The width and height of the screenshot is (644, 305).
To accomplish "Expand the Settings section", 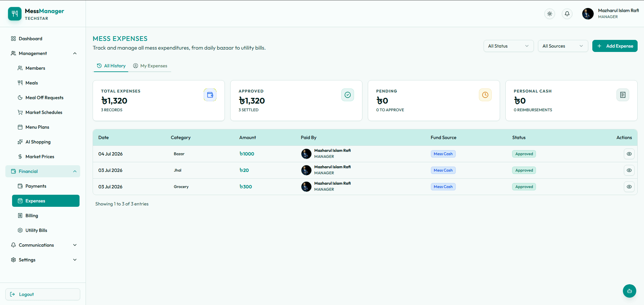I will pos(43,260).
